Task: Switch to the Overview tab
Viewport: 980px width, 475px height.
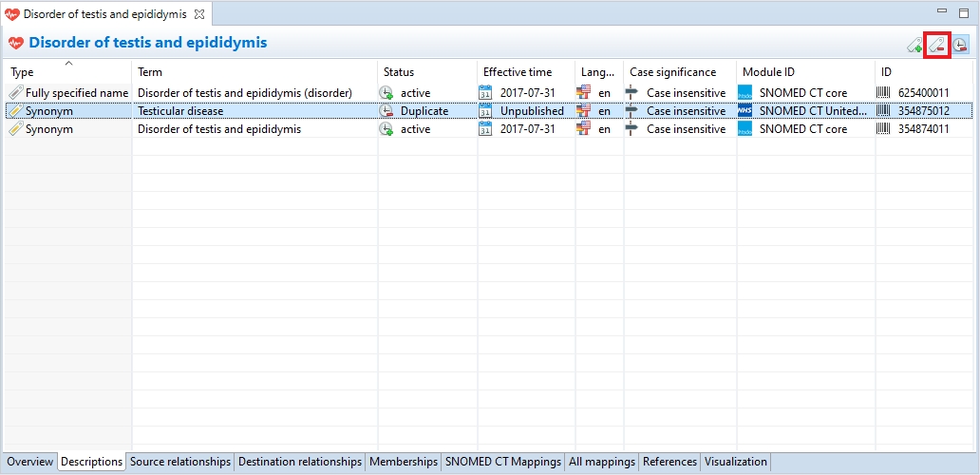Action: 30,462
